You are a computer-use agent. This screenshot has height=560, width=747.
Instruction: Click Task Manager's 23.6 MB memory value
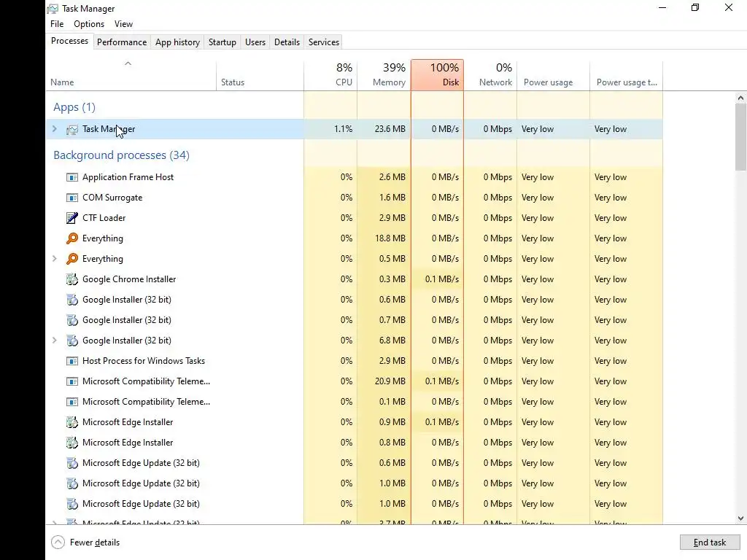(x=390, y=129)
